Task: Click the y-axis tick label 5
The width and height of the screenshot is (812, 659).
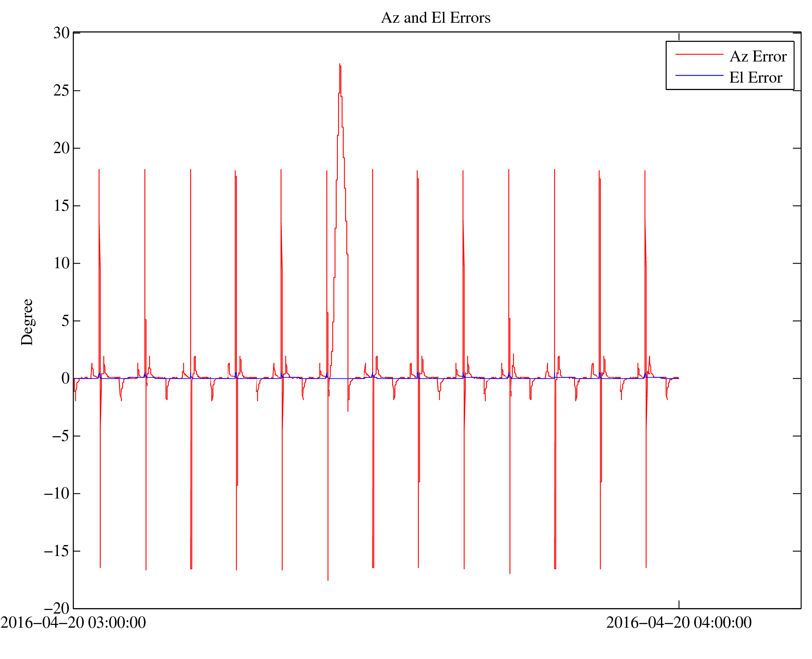Action: point(65,321)
